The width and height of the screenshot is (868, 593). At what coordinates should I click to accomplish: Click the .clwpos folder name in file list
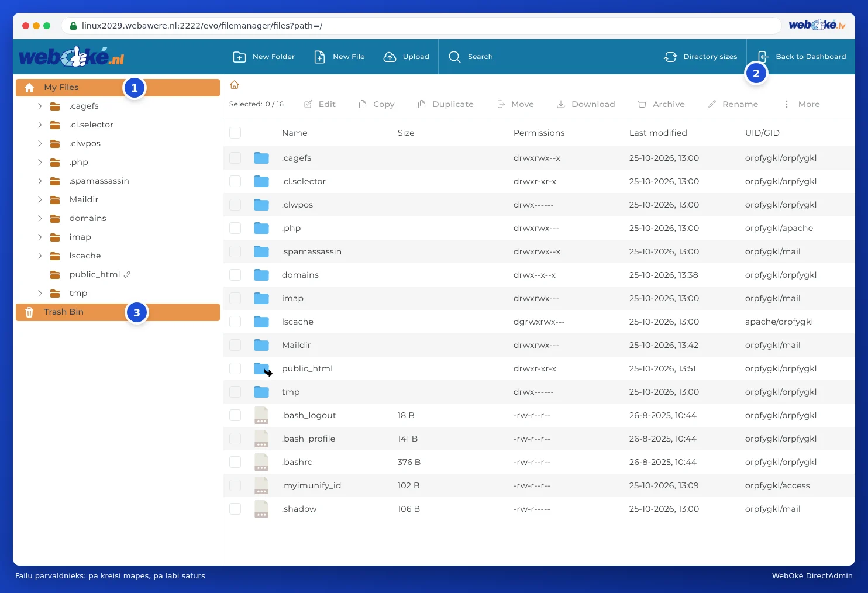(x=297, y=205)
